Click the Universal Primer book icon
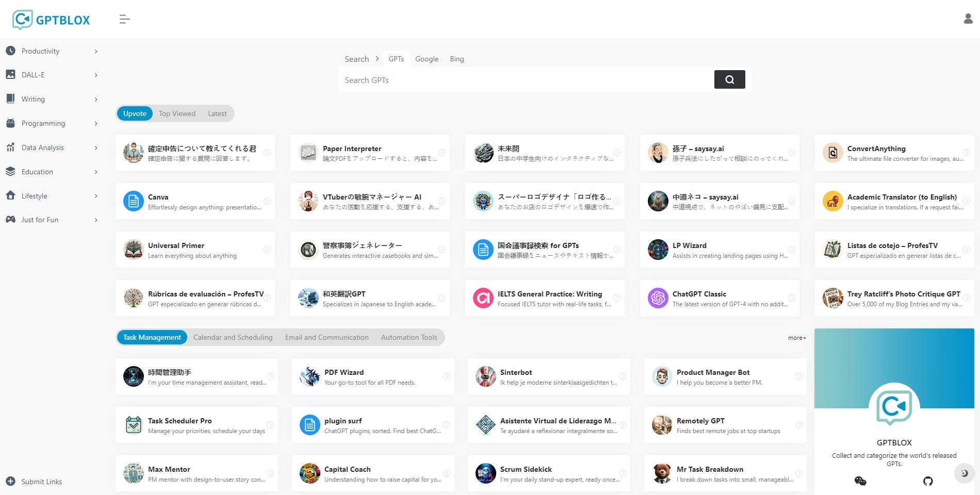Image resolution: width=980 pixels, height=495 pixels. click(x=133, y=250)
